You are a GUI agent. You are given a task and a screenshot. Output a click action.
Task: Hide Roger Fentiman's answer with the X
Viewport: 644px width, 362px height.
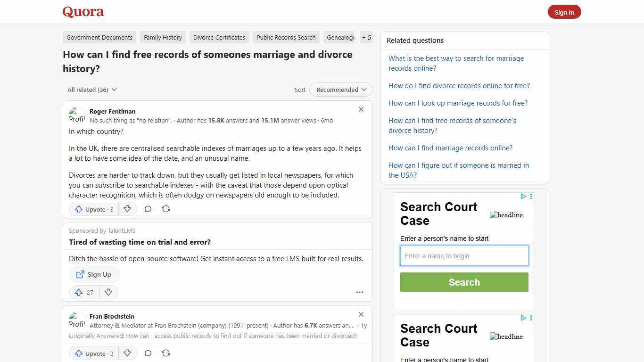(361, 109)
